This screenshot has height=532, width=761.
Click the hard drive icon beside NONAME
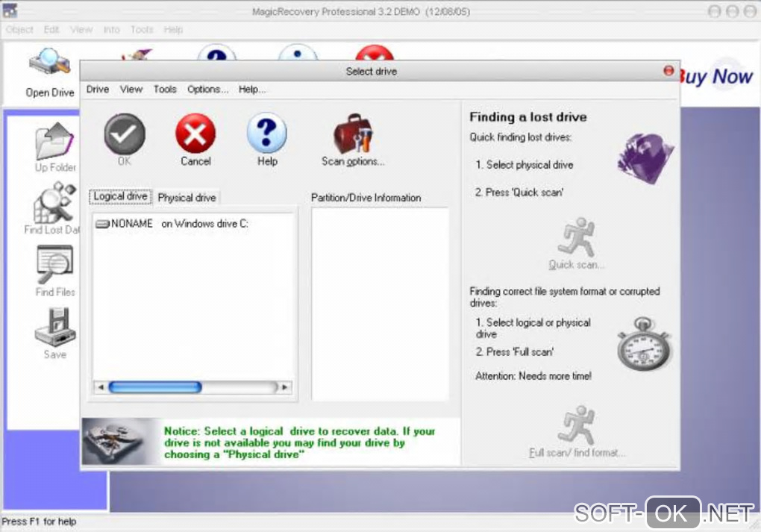[102, 224]
